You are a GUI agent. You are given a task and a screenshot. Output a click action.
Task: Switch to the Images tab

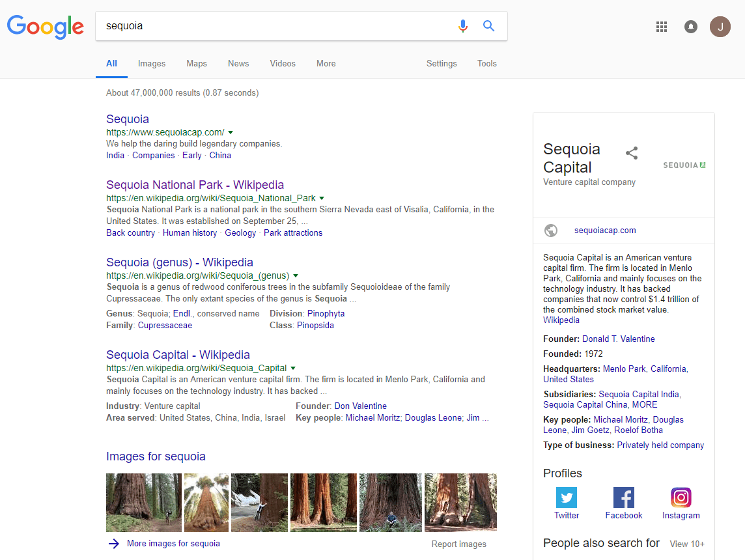pos(152,63)
